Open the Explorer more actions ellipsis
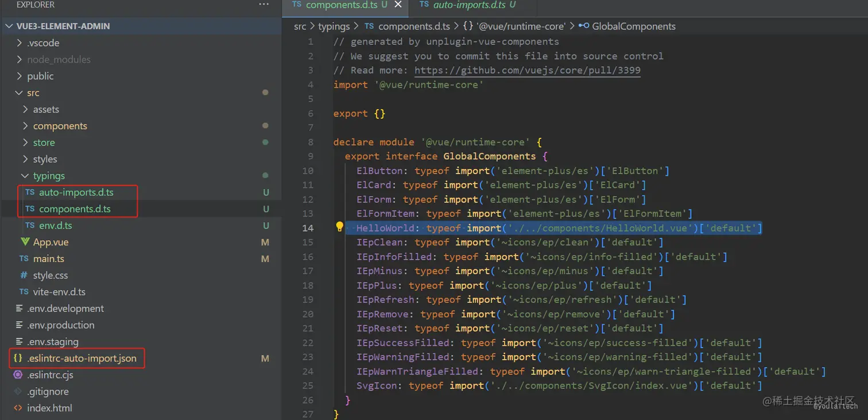Screen dimensions: 868x420 click(263, 5)
